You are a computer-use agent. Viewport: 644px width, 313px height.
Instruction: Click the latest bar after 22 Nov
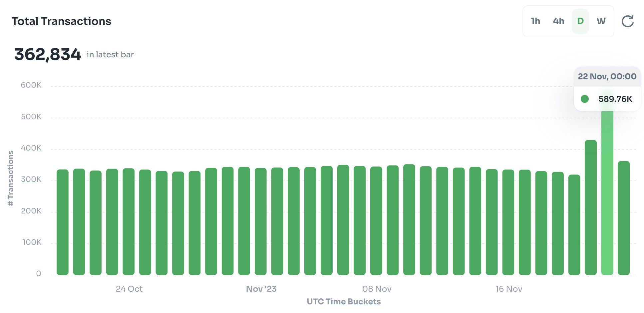624,218
